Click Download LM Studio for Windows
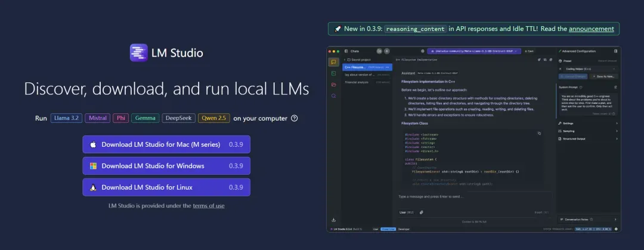 point(166,166)
